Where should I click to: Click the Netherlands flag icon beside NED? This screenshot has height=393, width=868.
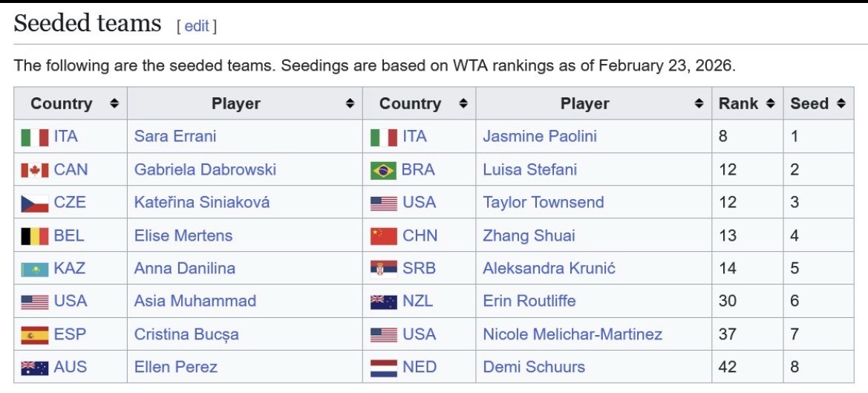coord(384,368)
